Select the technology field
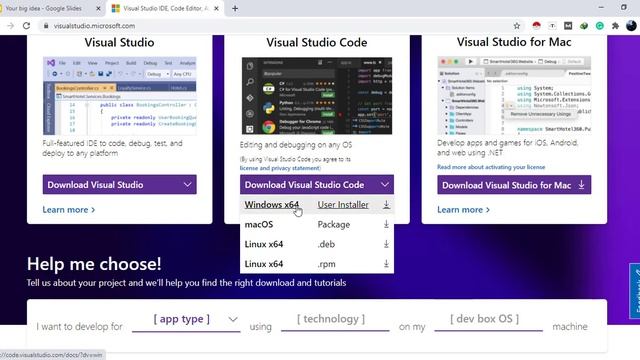 (x=335, y=319)
